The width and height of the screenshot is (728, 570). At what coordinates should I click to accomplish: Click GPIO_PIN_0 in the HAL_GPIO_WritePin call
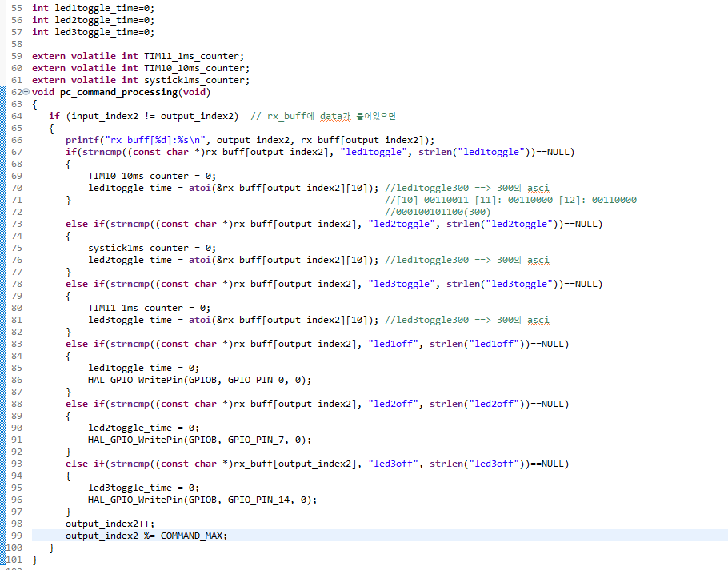coord(256,380)
